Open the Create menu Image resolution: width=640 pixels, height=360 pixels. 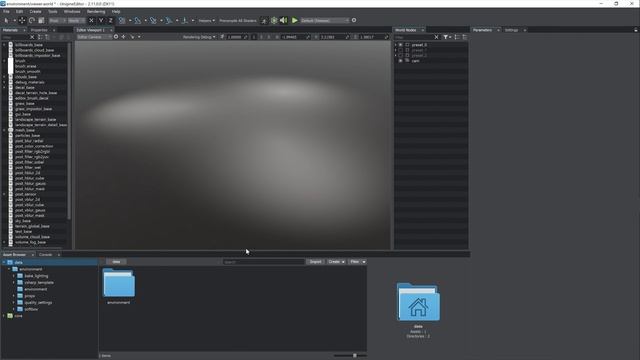(35, 11)
